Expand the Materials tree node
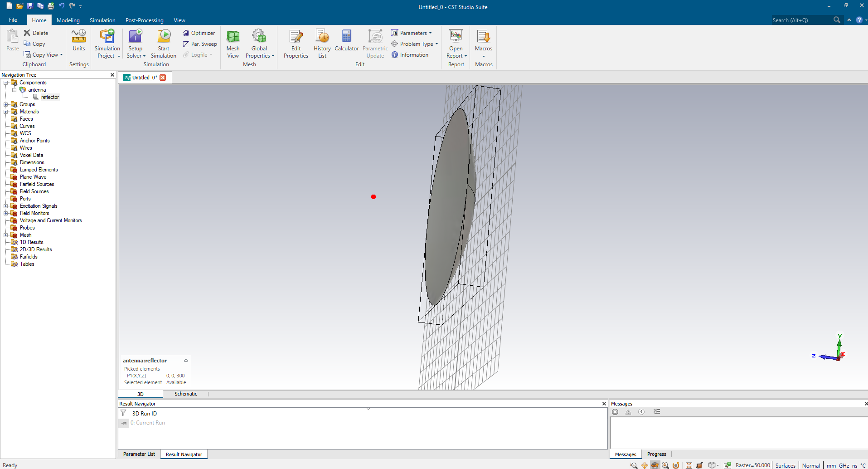This screenshot has height=469, width=868. point(6,112)
